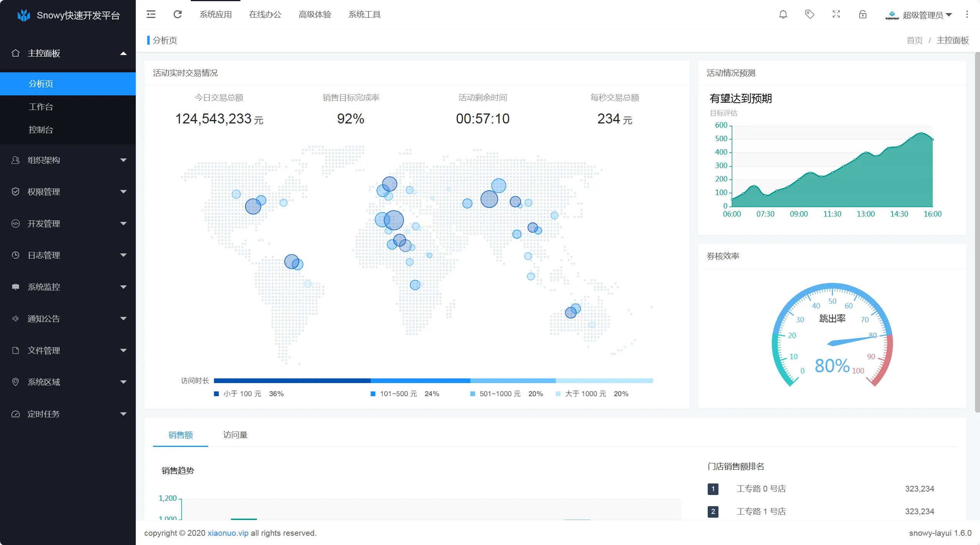This screenshot has height=545, width=980.
Task: Open the vertical three-dot more menu
Action: click(967, 15)
